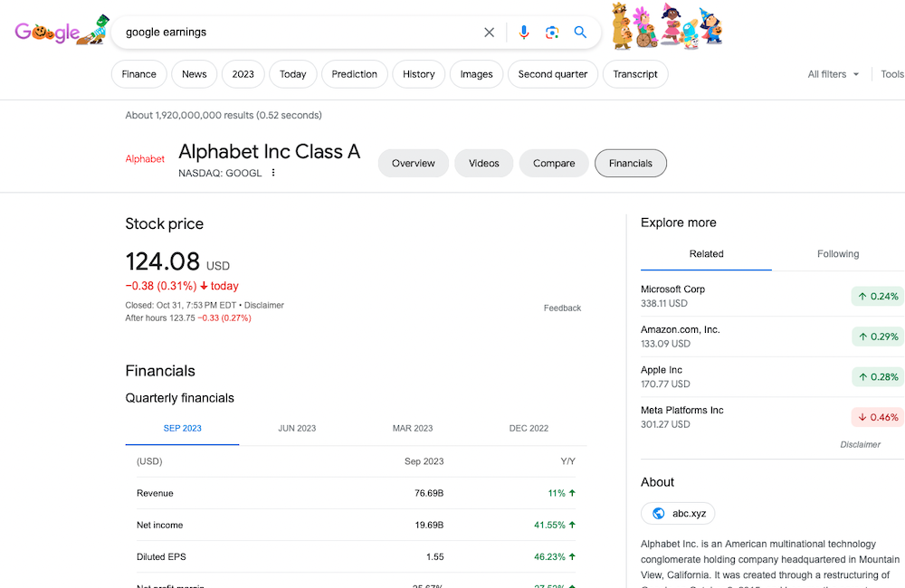
Task: Click the Revenue row label
Action: (155, 493)
